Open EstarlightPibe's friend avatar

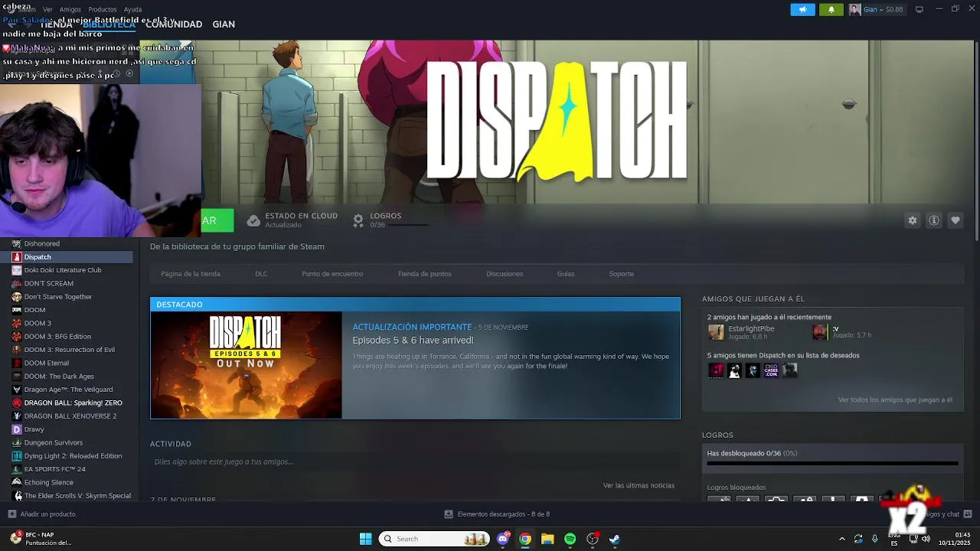click(716, 331)
